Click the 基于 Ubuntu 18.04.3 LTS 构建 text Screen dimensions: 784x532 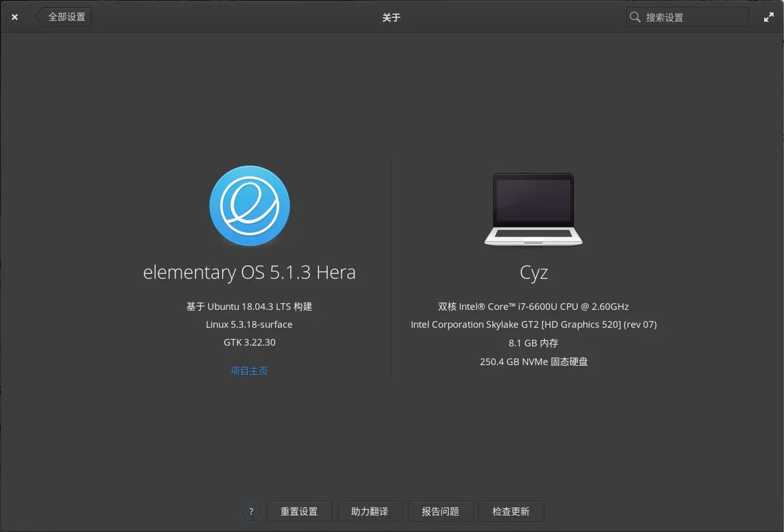[x=249, y=307]
